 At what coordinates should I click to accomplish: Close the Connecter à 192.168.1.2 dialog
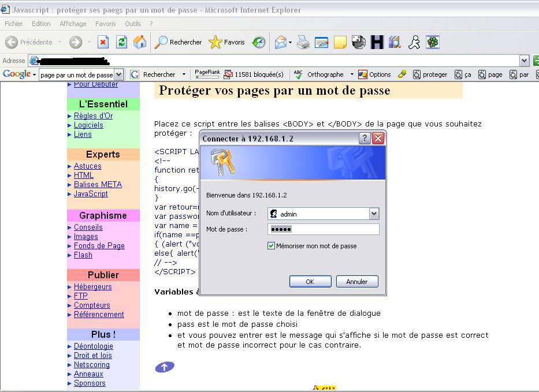[x=378, y=138]
